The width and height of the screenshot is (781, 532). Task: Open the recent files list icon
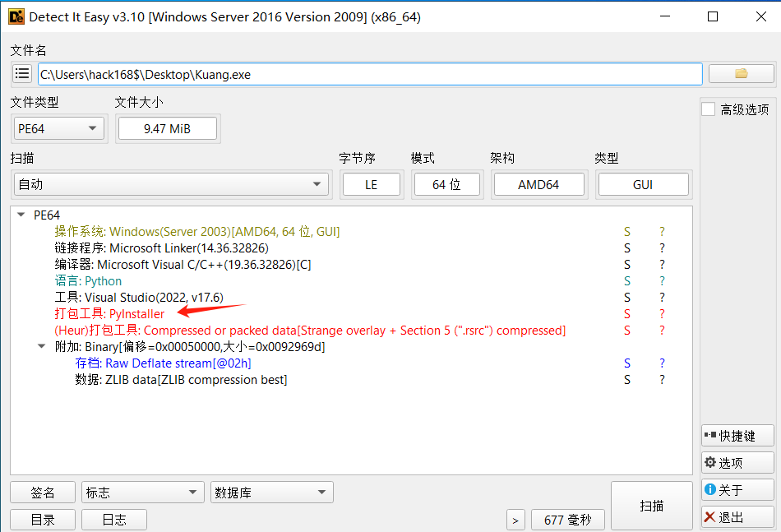22,74
